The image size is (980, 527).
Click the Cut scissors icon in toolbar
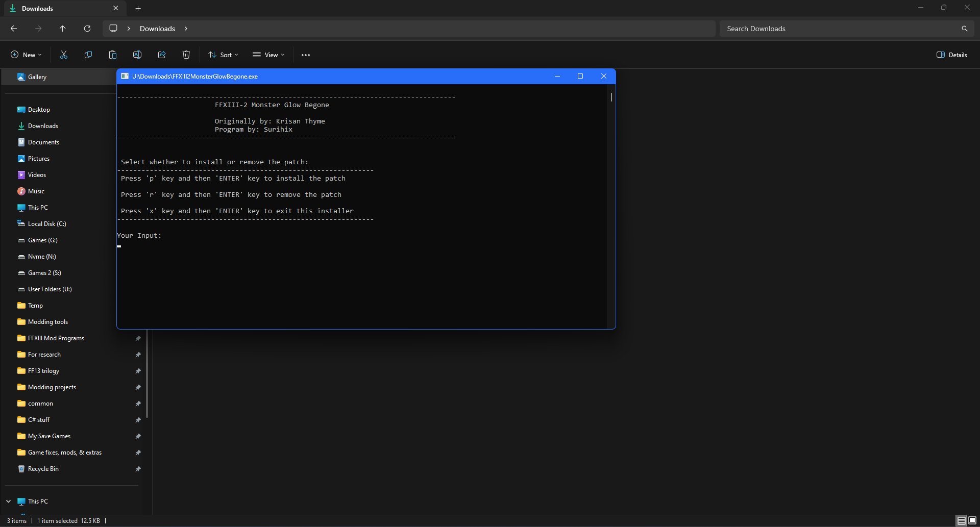(64, 55)
